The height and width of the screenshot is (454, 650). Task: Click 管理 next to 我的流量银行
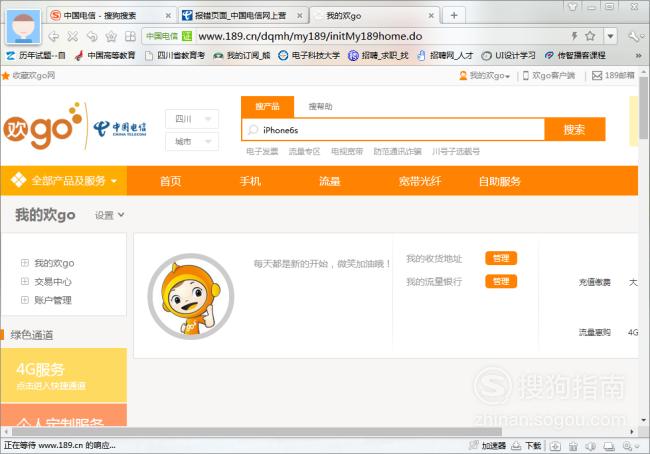pos(501,282)
